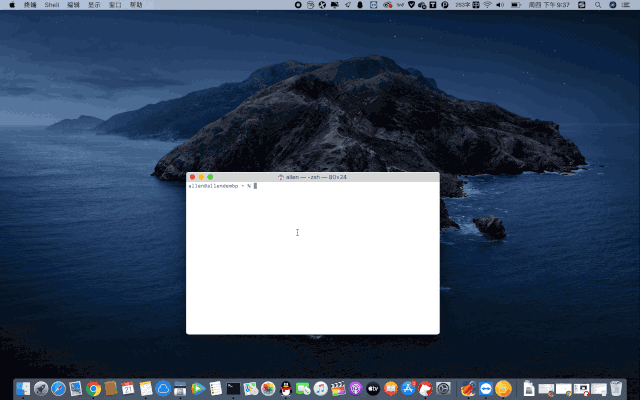Image resolution: width=640 pixels, height=400 pixels.
Task: Open Finder from the Dock
Action: coord(23,388)
